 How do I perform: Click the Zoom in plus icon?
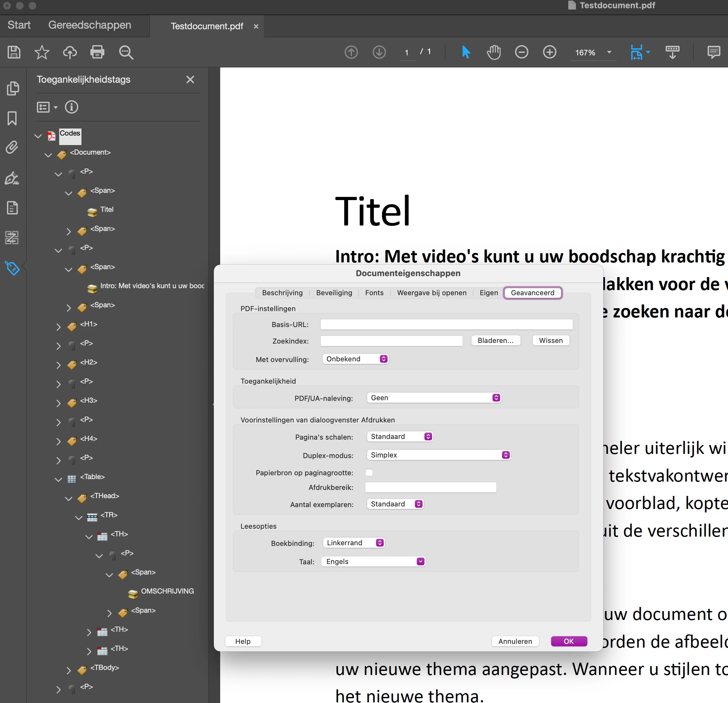[549, 52]
